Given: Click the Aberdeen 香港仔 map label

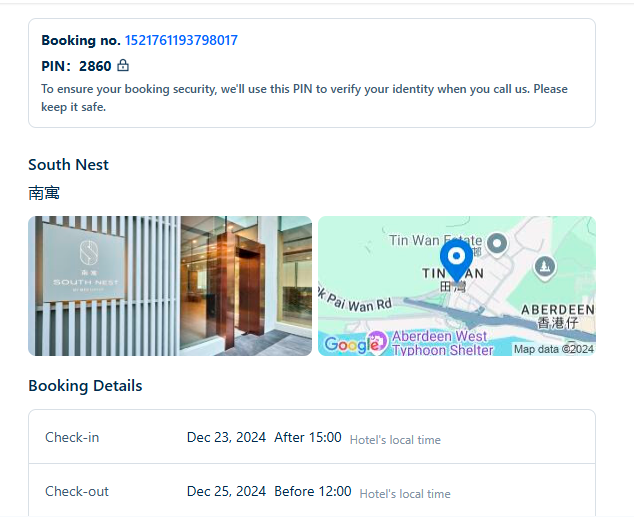Looking at the screenshot, I should (558, 316).
